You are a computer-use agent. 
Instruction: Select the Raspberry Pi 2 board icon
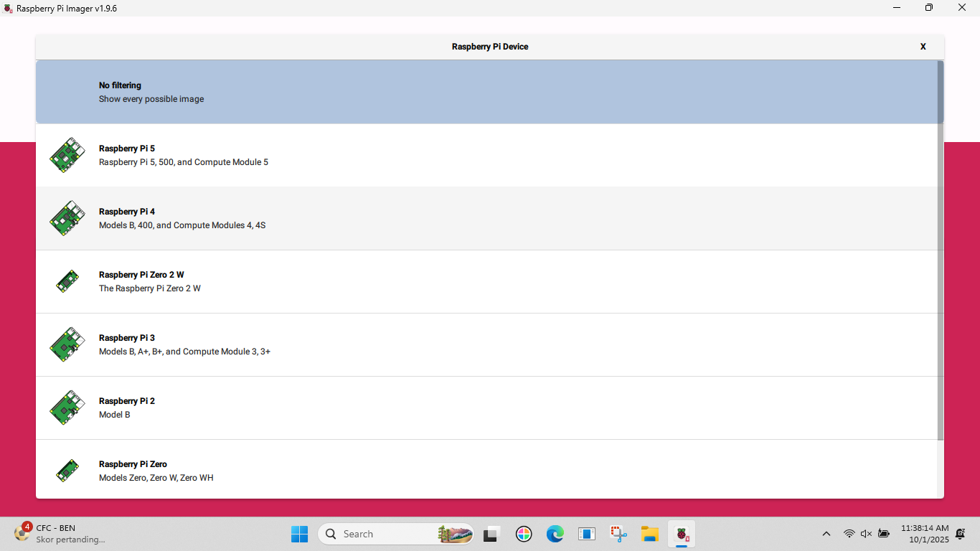[67, 408]
